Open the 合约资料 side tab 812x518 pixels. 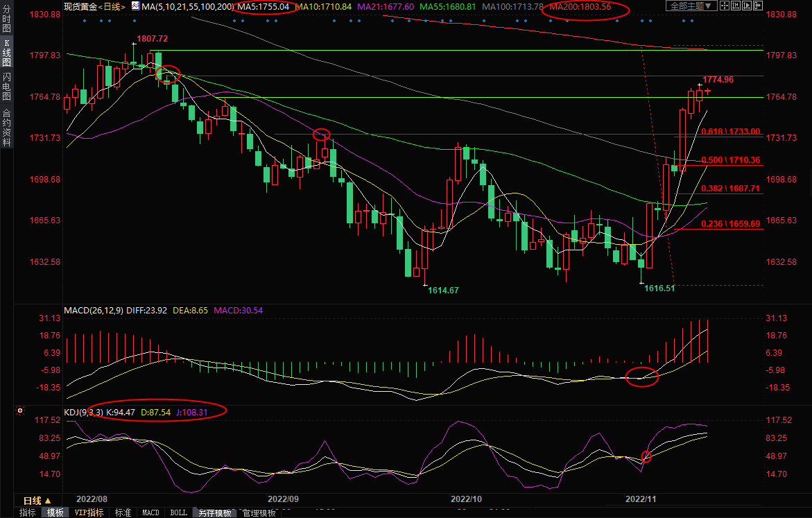[6, 127]
